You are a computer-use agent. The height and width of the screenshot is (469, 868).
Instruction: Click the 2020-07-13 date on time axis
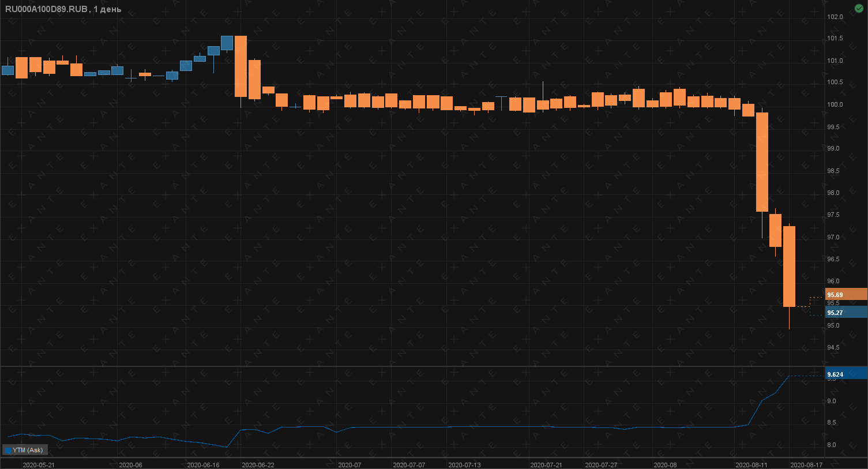464,465
